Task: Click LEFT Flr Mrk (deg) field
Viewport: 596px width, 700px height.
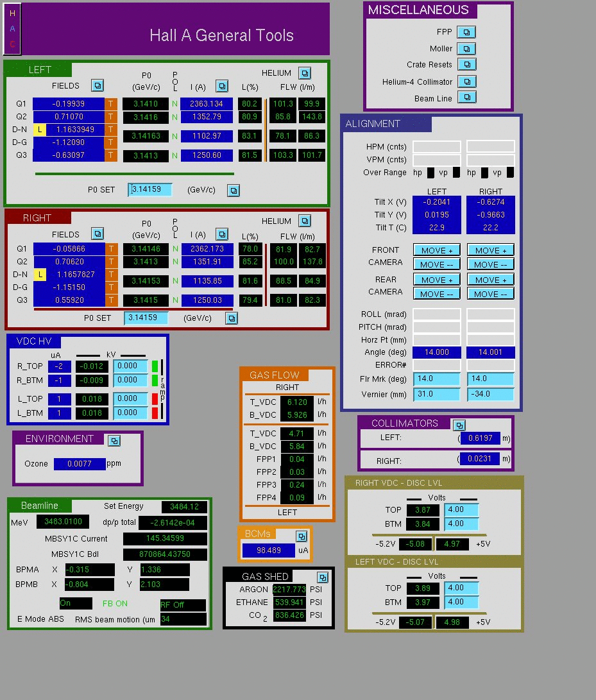Action: pyautogui.click(x=437, y=379)
